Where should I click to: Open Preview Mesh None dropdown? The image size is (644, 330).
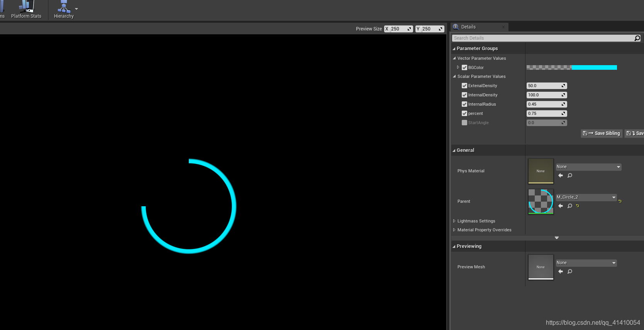[x=586, y=263]
